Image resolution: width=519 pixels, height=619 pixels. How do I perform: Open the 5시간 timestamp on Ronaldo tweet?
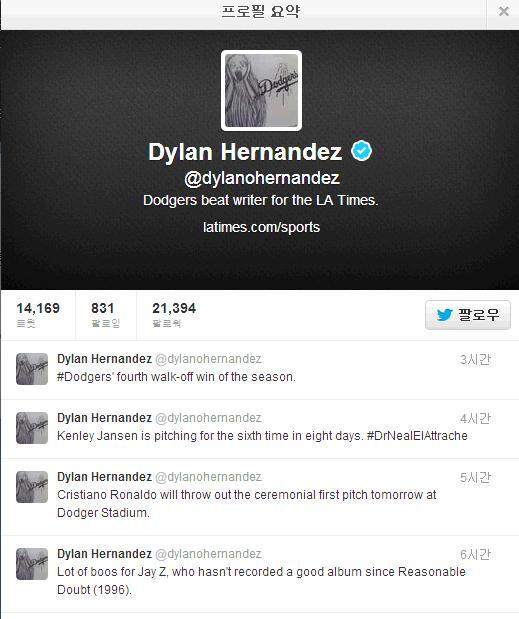[475, 478]
